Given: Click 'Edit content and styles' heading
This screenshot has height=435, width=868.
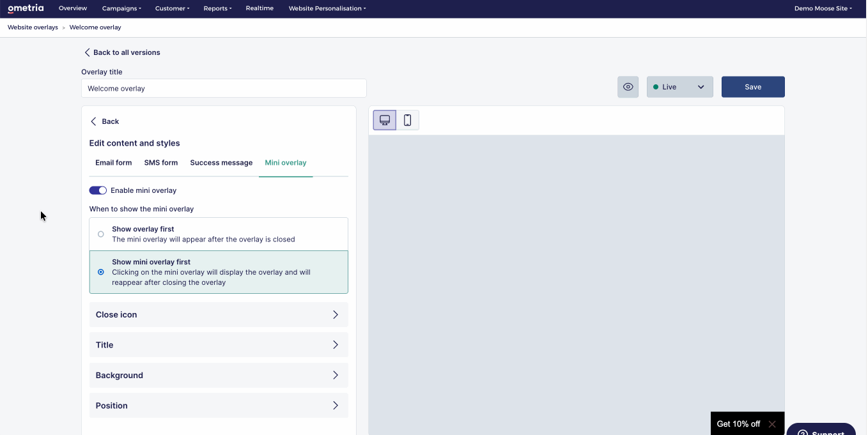Looking at the screenshot, I should pos(135,143).
